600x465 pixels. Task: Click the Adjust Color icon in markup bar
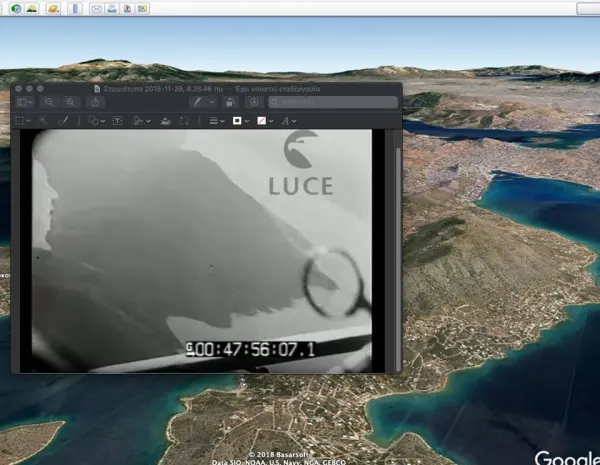point(165,121)
